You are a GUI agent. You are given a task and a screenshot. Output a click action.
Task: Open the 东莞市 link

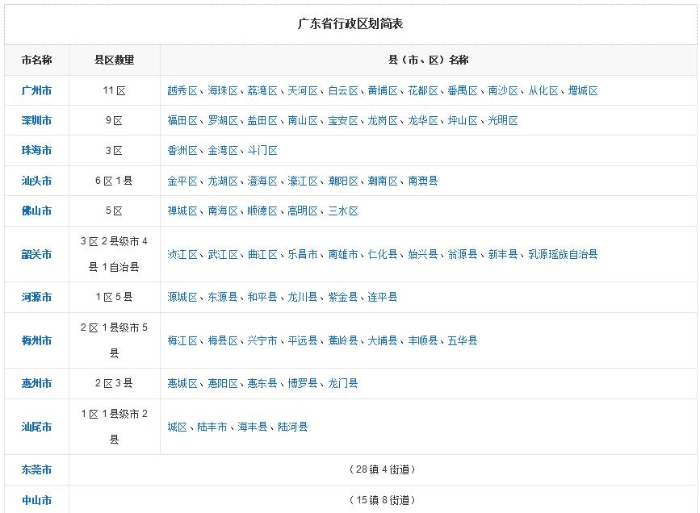point(37,469)
